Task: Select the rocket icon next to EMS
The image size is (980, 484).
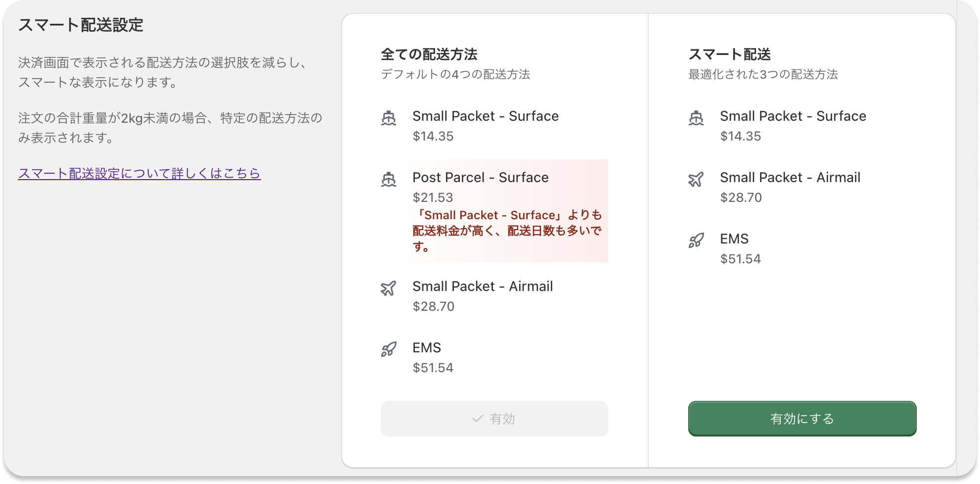Action: [x=389, y=350]
